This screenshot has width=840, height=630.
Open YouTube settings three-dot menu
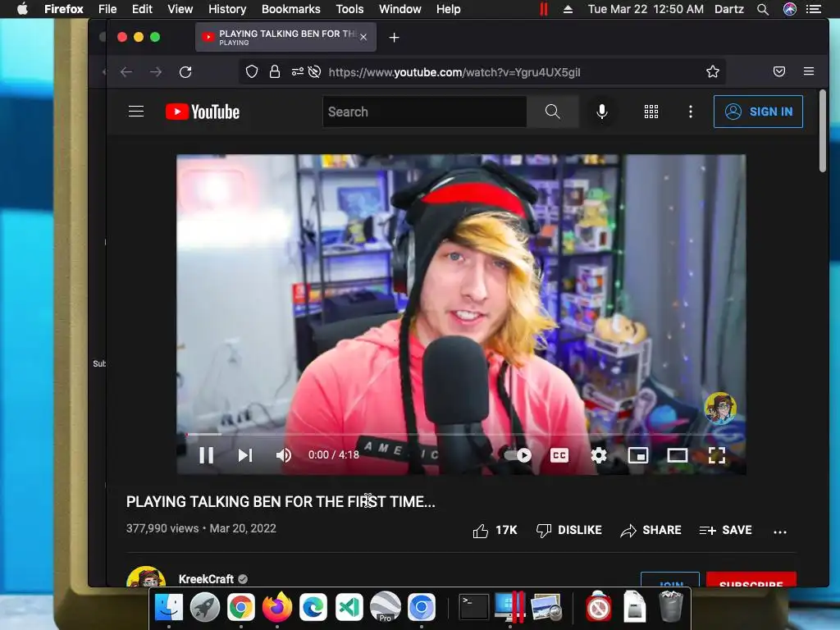coord(691,112)
